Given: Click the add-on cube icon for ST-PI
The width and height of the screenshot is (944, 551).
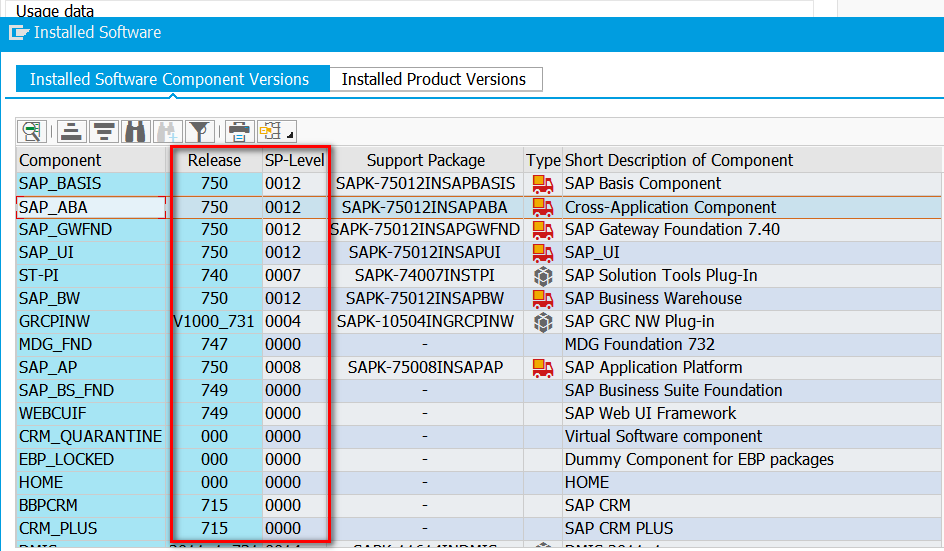Looking at the screenshot, I should 543,276.
